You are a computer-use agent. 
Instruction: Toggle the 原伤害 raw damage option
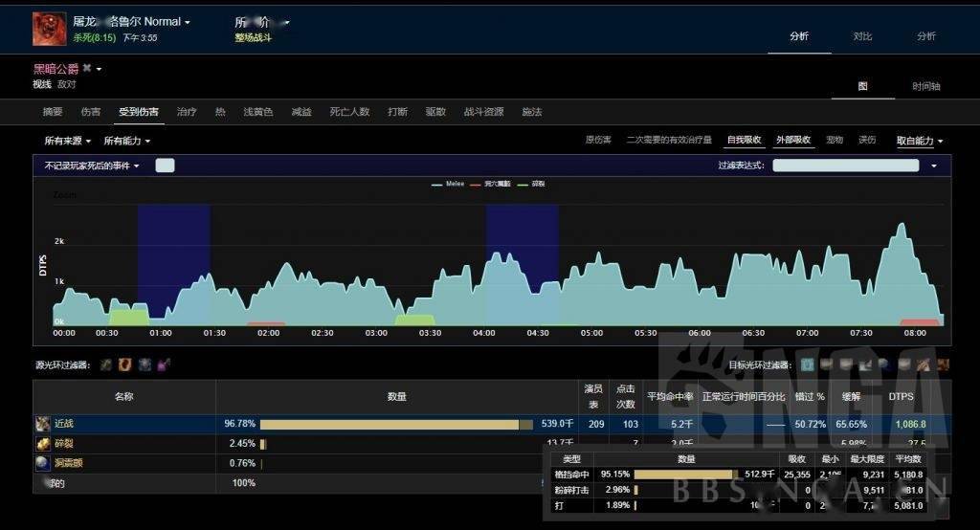(598, 141)
